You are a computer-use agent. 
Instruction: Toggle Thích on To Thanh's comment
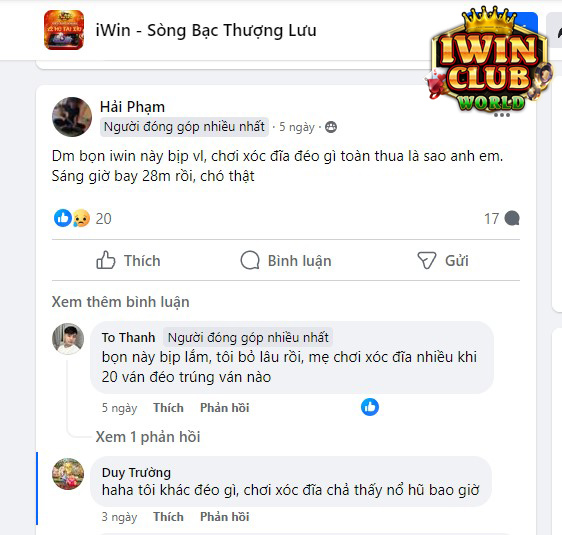[x=168, y=408]
